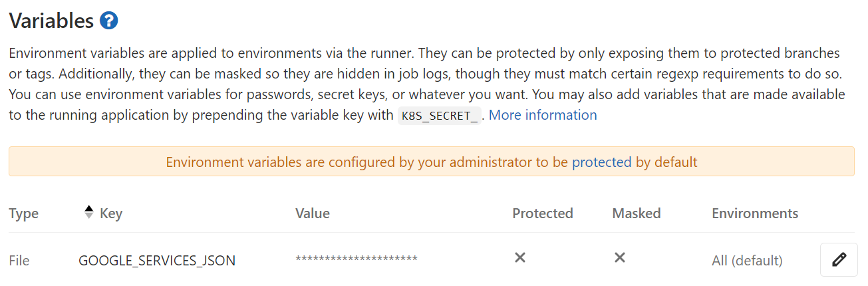868x286 pixels.
Task: Open the More information link
Action: 543,115
